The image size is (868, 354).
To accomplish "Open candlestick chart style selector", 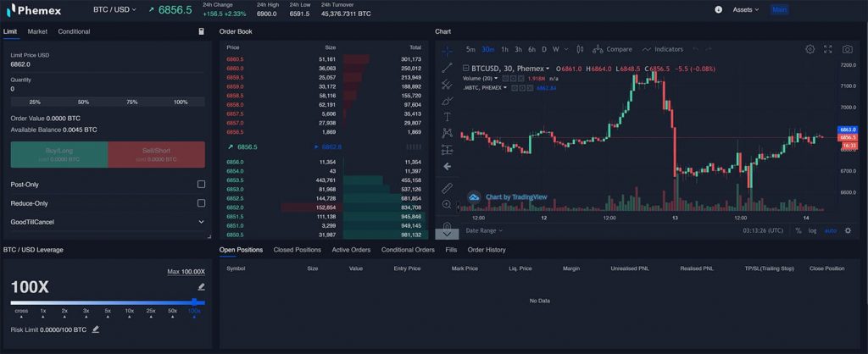I will (x=580, y=49).
